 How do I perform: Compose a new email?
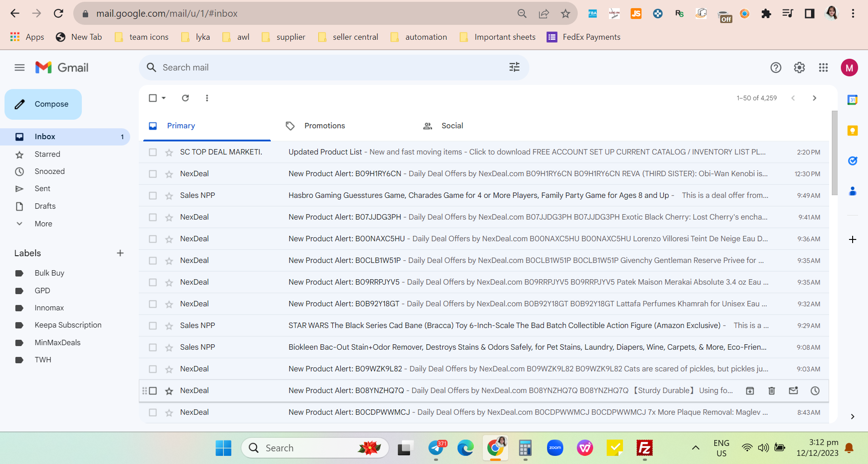pyautogui.click(x=43, y=104)
